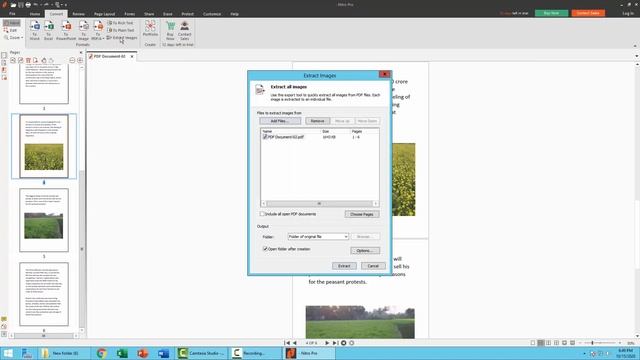Click Choose Pages button
The height and width of the screenshot is (360, 640).
[362, 214]
